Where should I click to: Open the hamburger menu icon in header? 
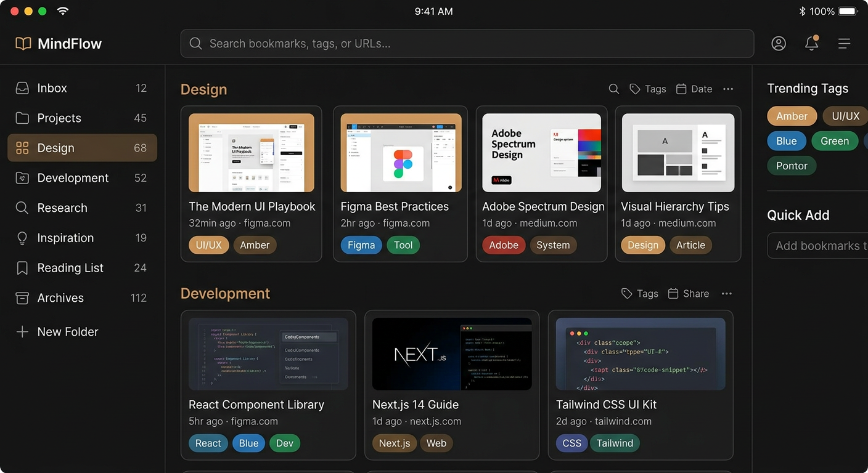click(x=844, y=44)
